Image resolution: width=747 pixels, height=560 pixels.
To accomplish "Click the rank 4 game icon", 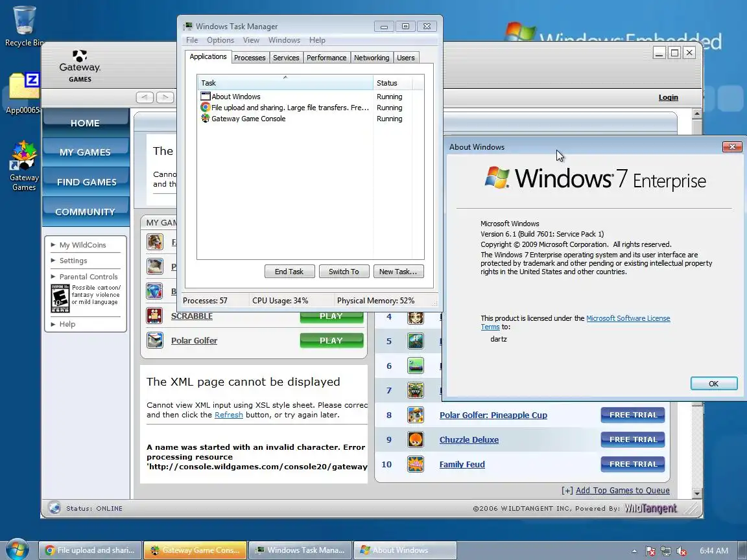I will click(x=416, y=317).
